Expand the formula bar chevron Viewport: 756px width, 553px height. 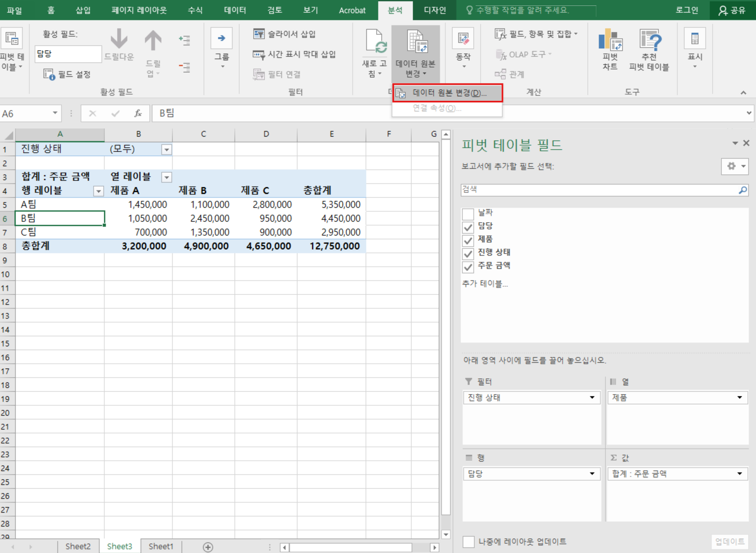[x=749, y=113]
